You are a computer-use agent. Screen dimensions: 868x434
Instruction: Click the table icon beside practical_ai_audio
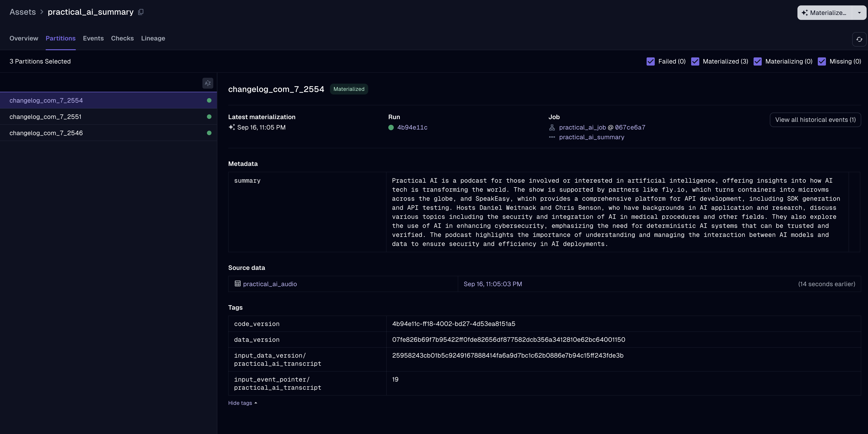coord(237,284)
